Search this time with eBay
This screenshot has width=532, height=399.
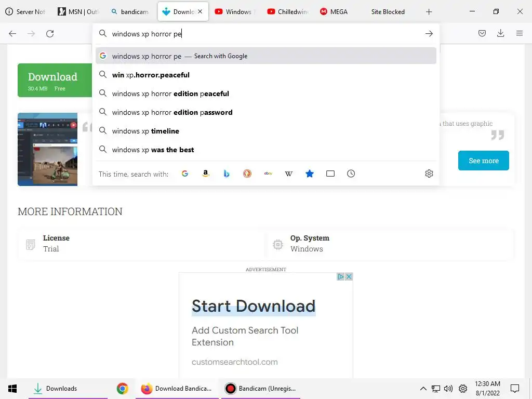pyautogui.click(x=268, y=174)
